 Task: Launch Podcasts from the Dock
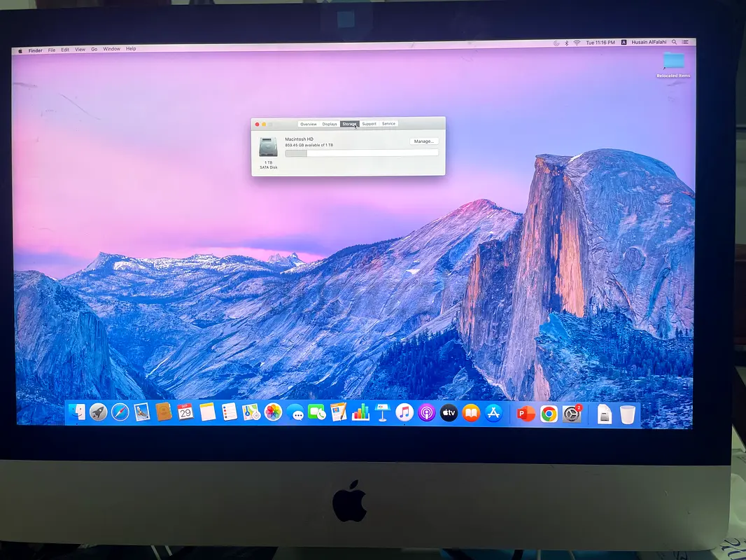tap(427, 413)
